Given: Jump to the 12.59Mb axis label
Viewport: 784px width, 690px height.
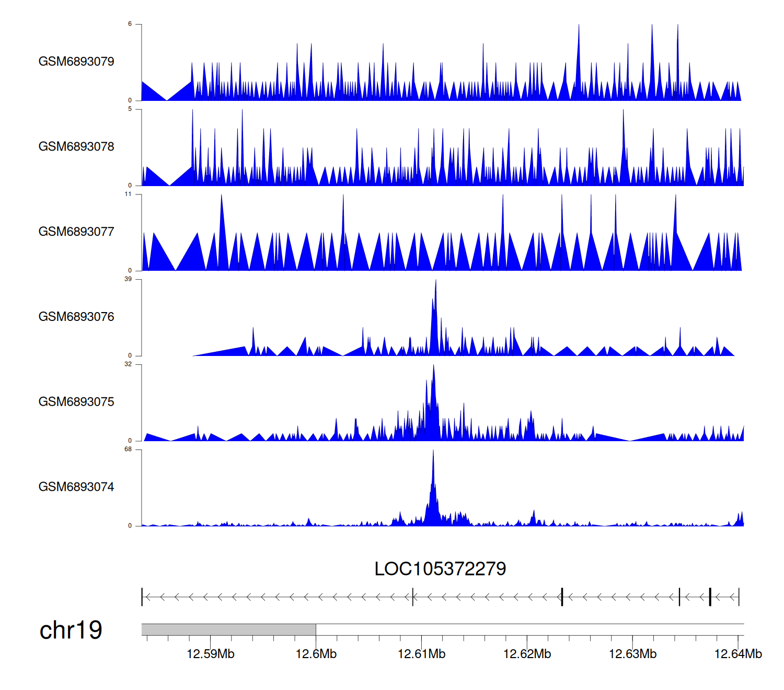Looking at the screenshot, I should (x=210, y=654).
